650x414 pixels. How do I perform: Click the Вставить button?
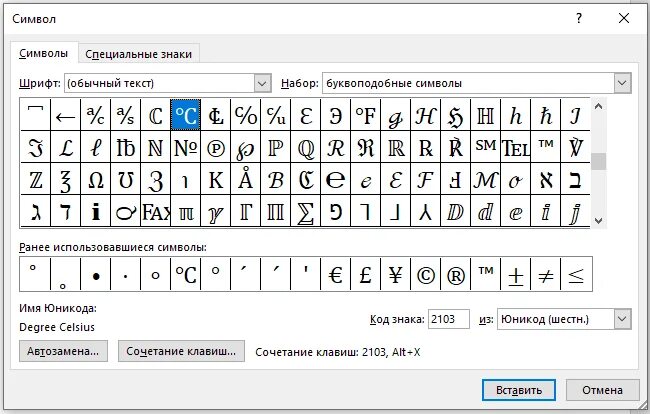(x=519, y=390)
